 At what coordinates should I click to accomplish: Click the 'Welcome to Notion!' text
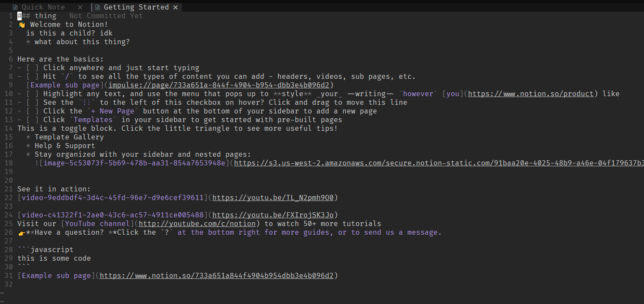click(69, 25)
